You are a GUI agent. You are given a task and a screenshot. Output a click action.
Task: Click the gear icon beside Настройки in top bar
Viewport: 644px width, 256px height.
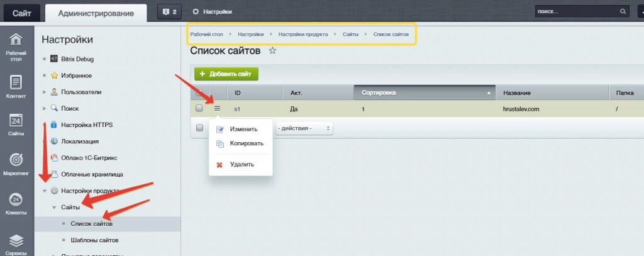(x=196, y=12)
